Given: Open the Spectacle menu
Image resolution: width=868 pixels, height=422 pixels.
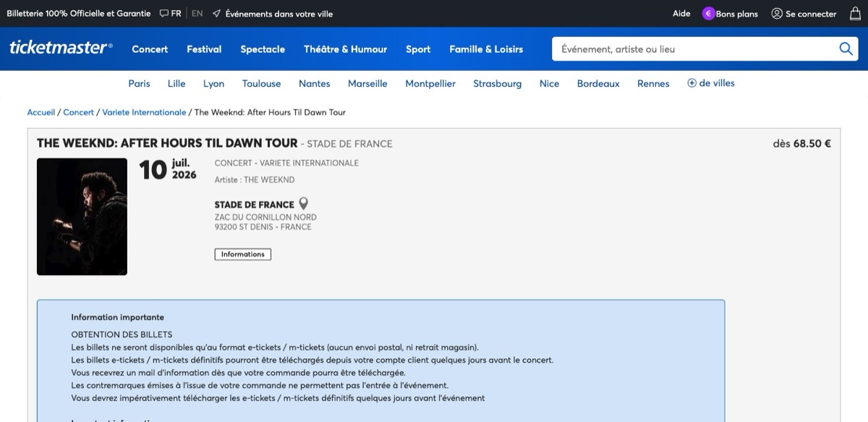Looking at the screenshot, I should tap(263, 49).
